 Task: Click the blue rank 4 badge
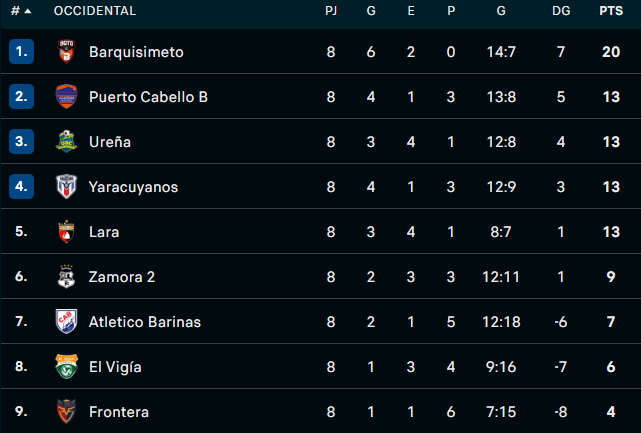coord(21,186)
